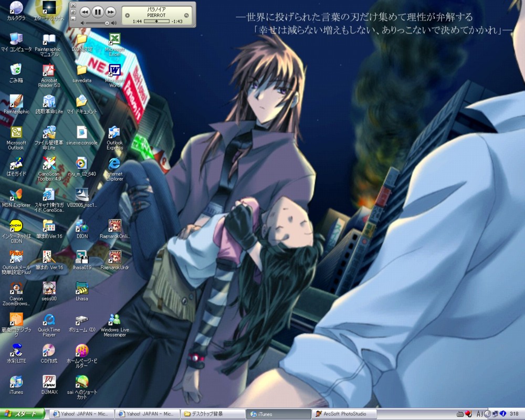Click the curved arrow at display right

point(186,15)
